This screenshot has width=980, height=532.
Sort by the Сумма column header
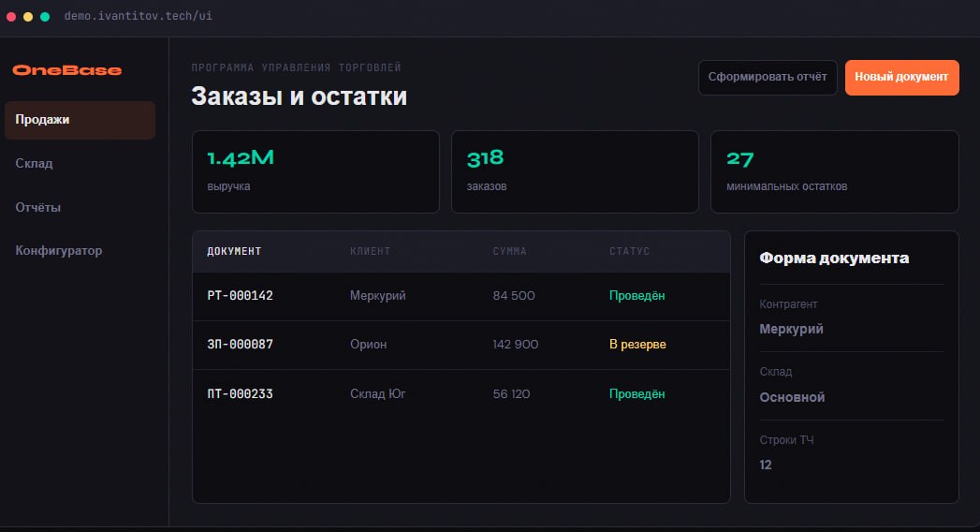point(509,251)
